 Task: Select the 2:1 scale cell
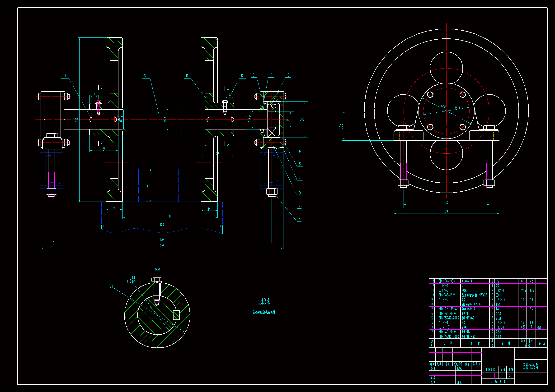tap(511, 376)
